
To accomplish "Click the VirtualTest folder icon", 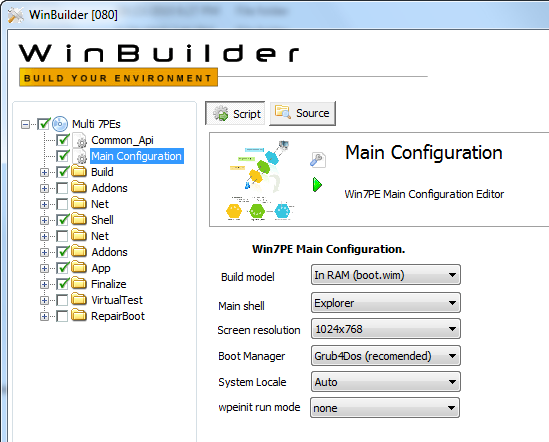I will (79, 300).
